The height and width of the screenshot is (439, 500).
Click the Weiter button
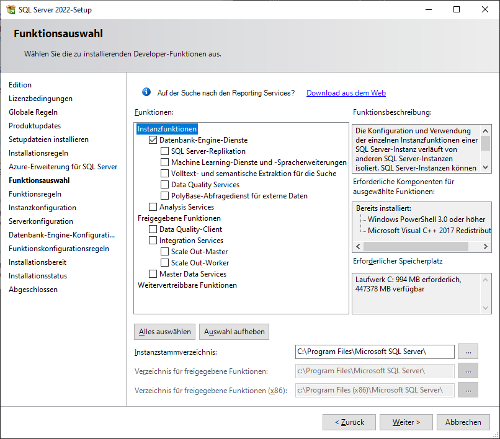(x=406, y=422)
